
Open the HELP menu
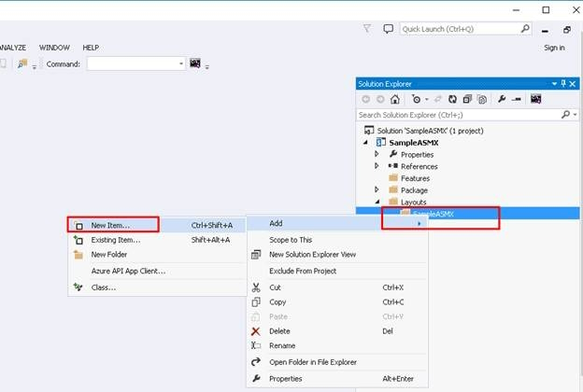coord(91,48)
